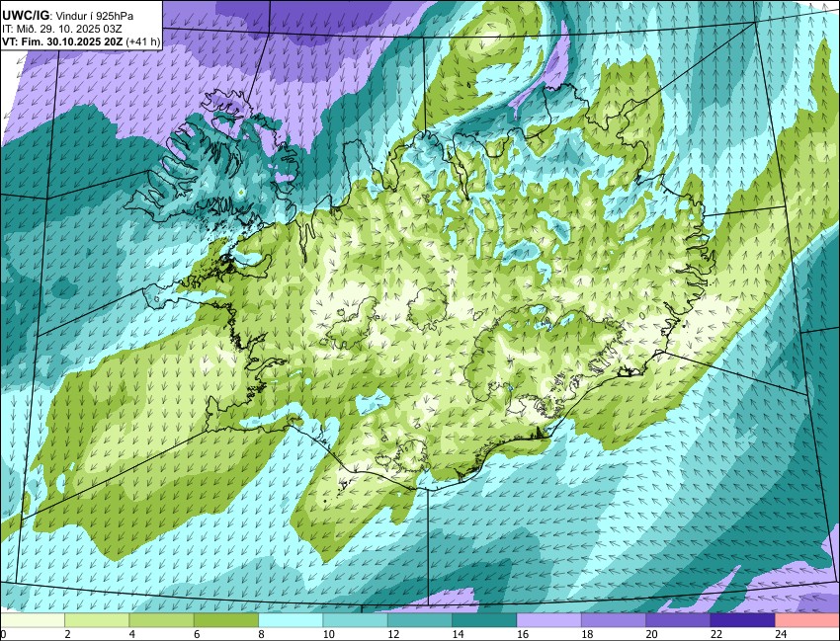
Task: Click the 'VT: Fim. 30.10.2025 20Z' line
Action: pyautogui.click(x=62, y=41)
